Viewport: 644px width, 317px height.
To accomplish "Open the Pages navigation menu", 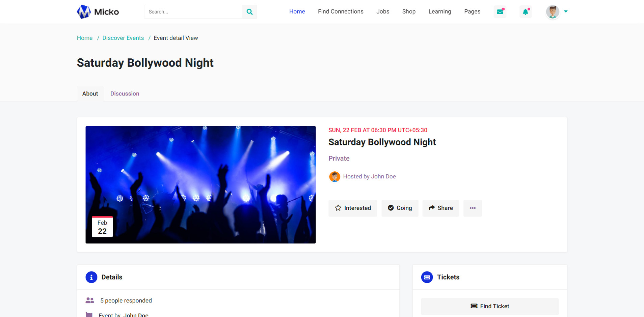I will [x=472, y=11].
